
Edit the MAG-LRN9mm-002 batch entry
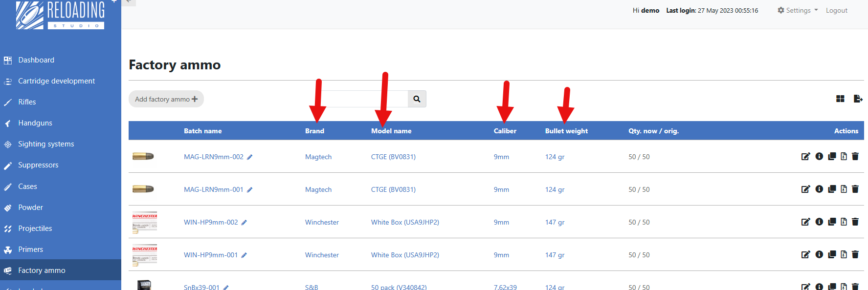tap(805, 157)
